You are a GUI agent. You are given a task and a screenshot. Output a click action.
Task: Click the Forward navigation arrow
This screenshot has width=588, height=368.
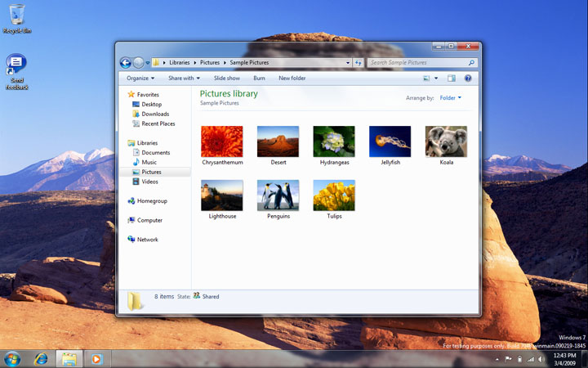tap(138, 63)
